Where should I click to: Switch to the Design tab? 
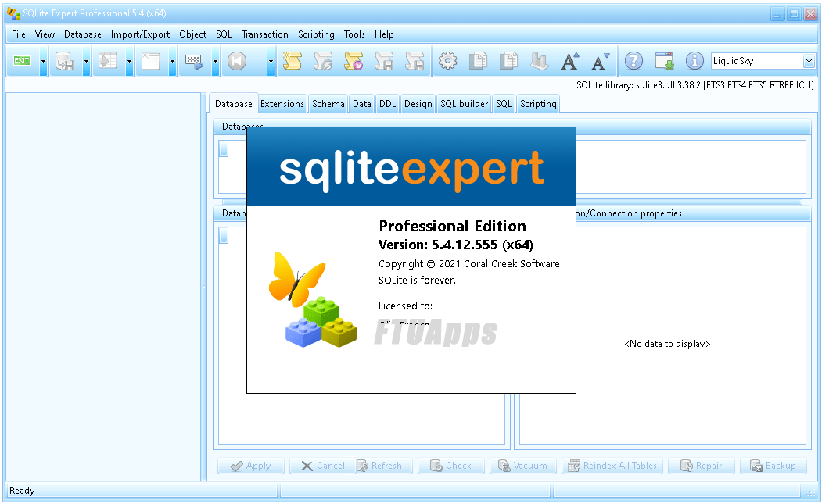click(x=418, y=104)
